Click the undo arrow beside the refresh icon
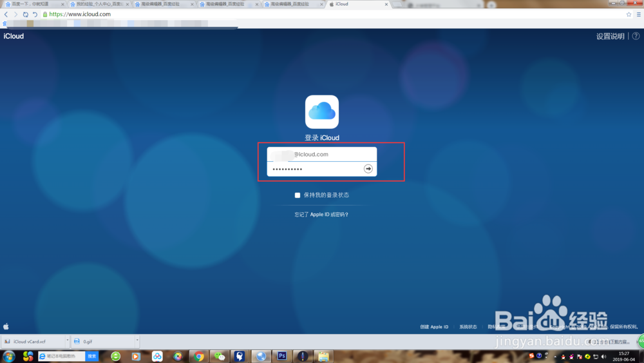 tap(35, 14)
